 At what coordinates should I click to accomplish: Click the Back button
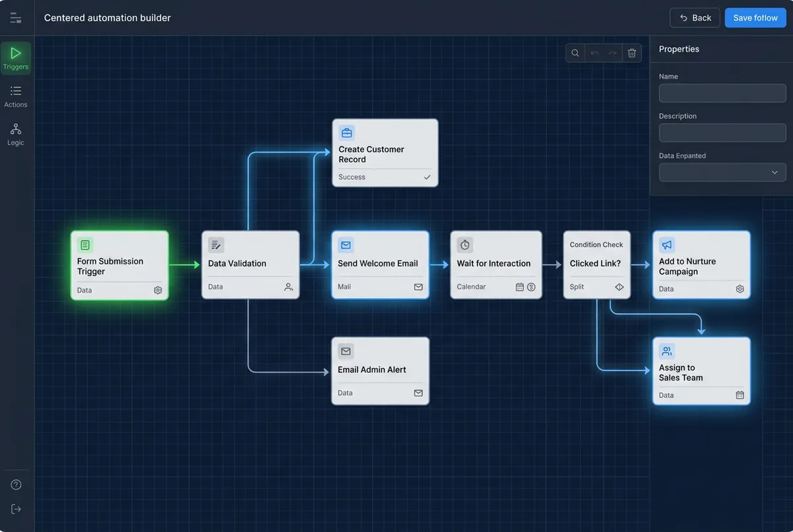pyautogui.click(x=695, y=18)
